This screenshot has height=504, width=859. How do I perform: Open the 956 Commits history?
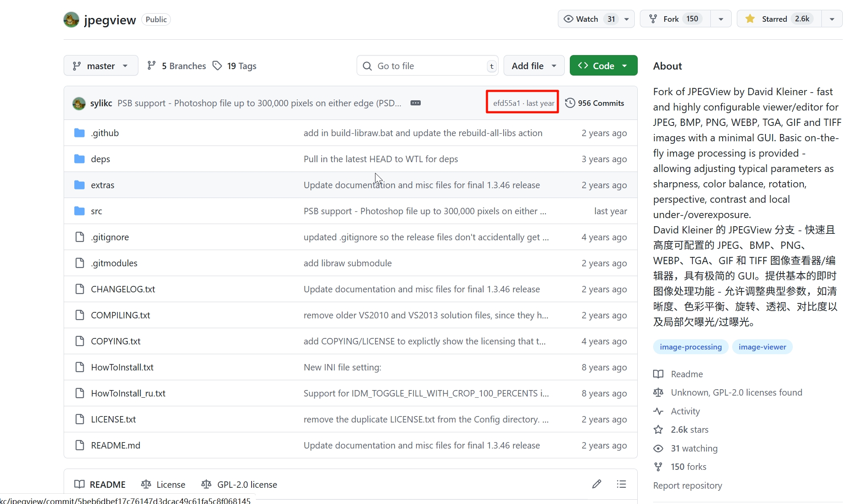pyautogui.click(x=595, y=103)
